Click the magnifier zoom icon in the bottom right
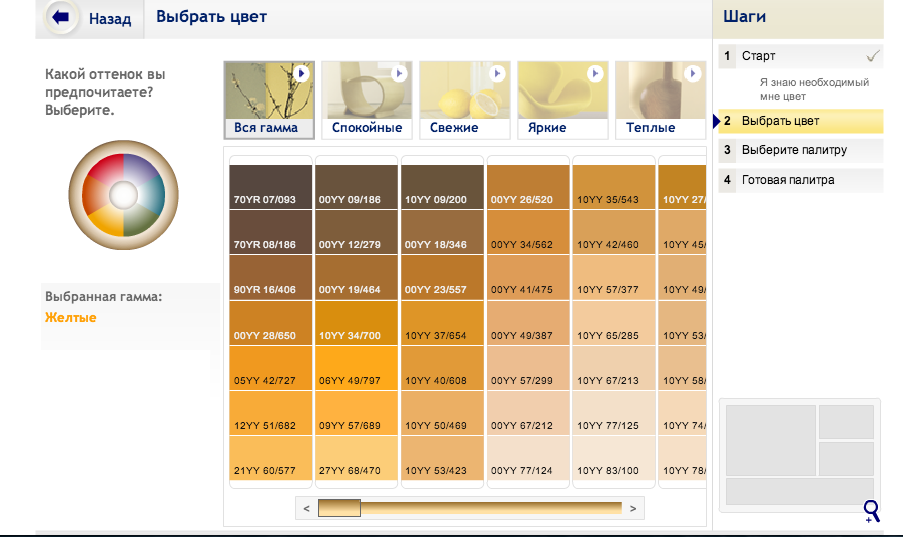903x537 pixels. pos(871,511)
